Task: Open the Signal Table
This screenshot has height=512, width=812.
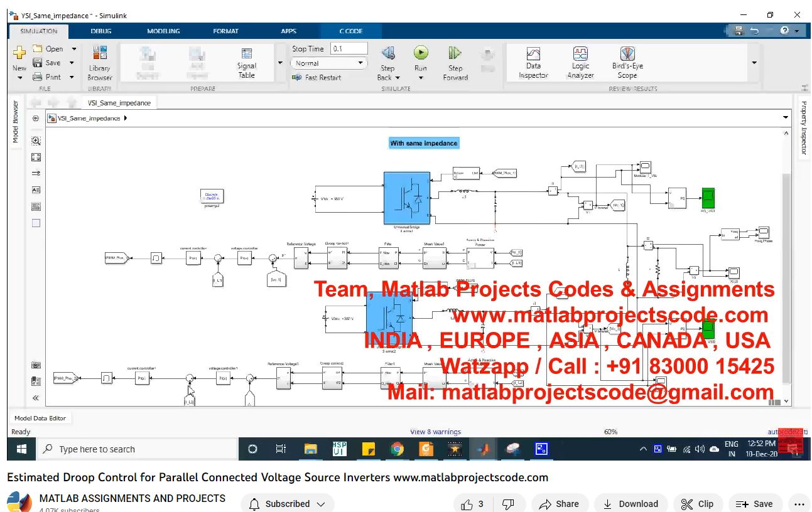Action: 246,63
